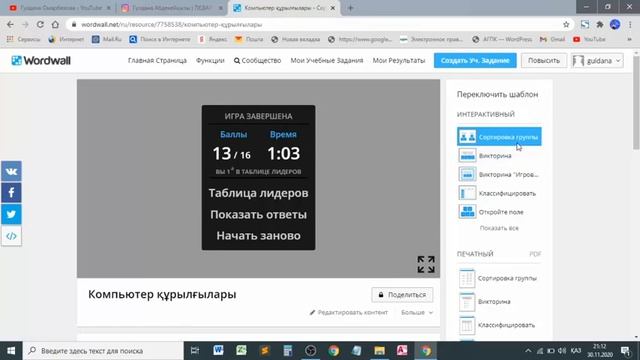
Task: Open Главная Страница menu item
Action: tap(157, 60)
